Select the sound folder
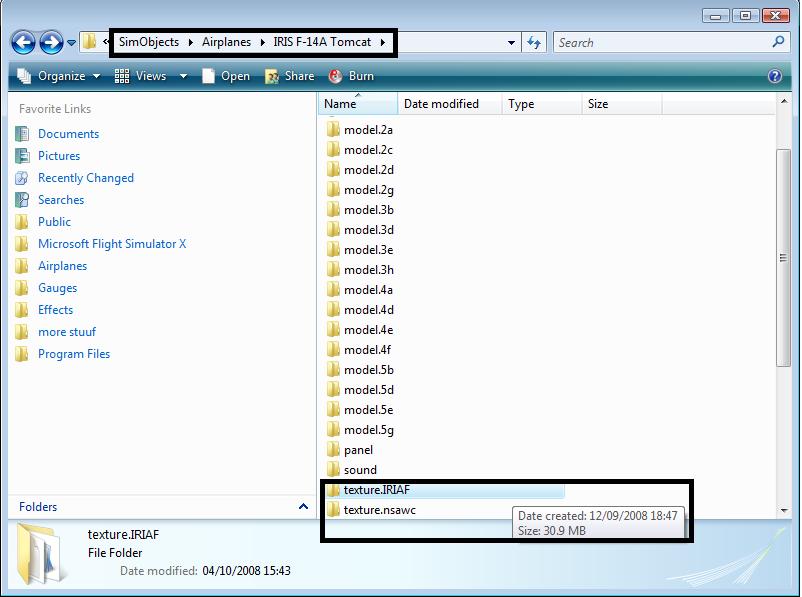Screen dimensions: 802x597 click(360, 470)
